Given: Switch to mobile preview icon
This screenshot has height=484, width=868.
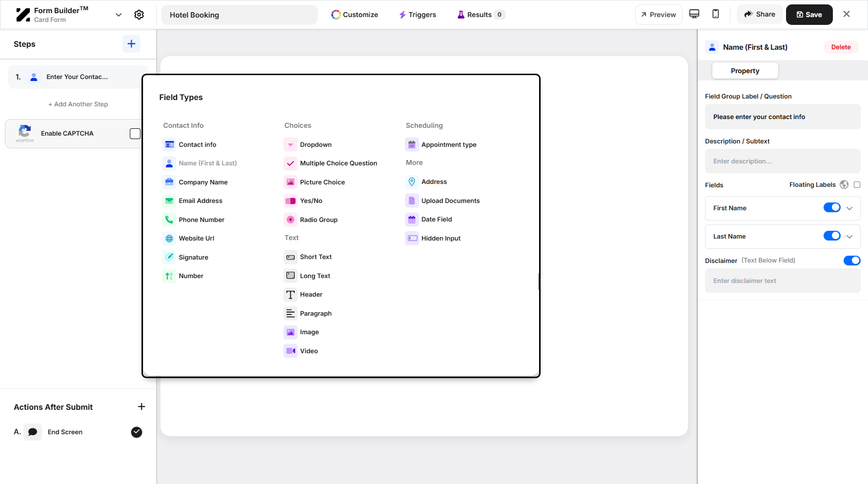Looking at the screenshot, I should tap(716, 14).
